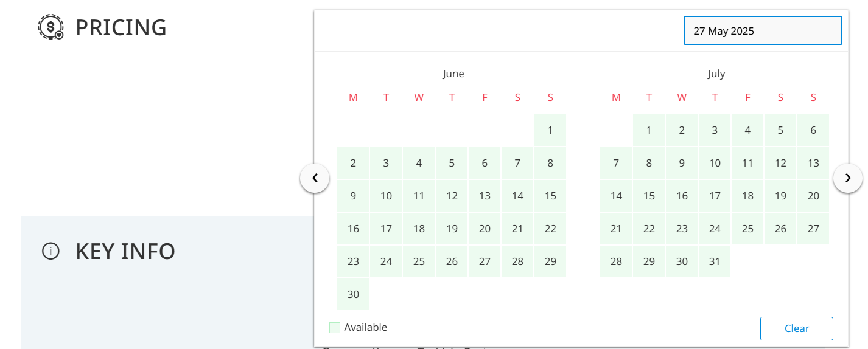Screen dimensions: 868x349
Task: Click the green Available legend swatch
Action: (335, 328)
